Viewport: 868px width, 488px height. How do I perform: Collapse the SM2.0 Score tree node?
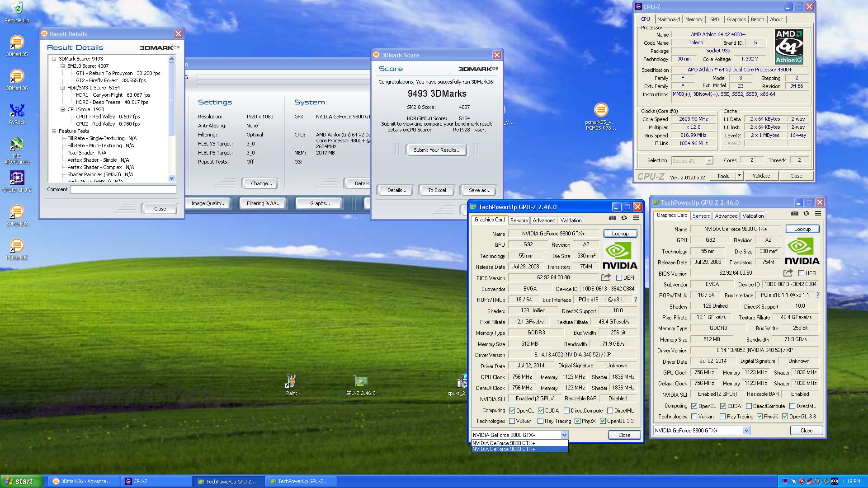(x=63, y=66)
